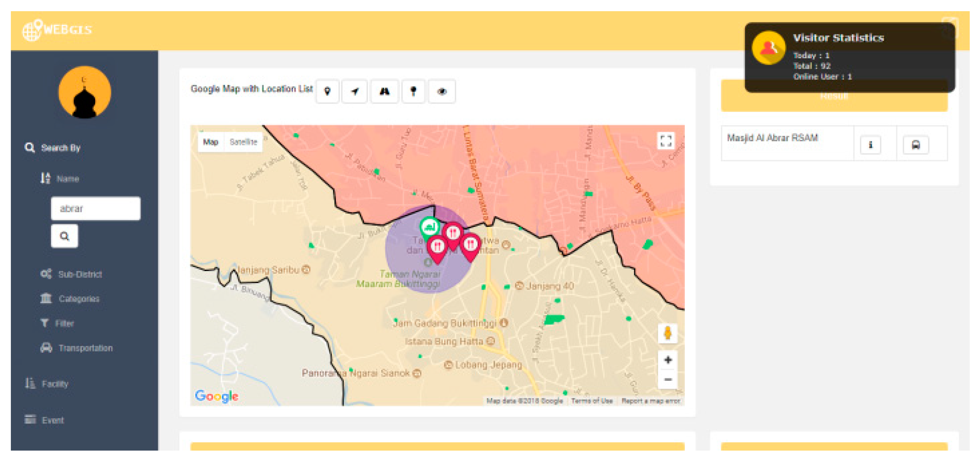Click the name search field containing abrar
The width and height of the screenshot is (980, 465).
pyautogui.click(x=95, y=208)
